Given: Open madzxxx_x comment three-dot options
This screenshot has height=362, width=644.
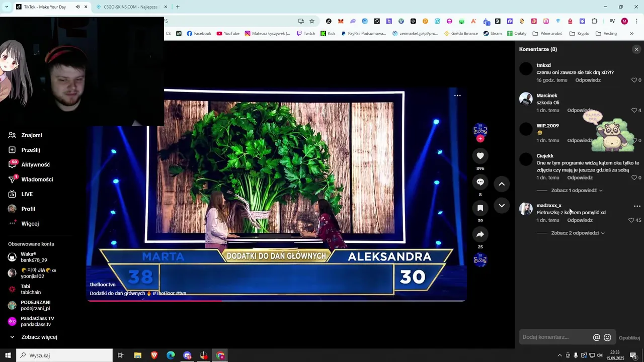Looking at the screenshot, I should point(637,206).
